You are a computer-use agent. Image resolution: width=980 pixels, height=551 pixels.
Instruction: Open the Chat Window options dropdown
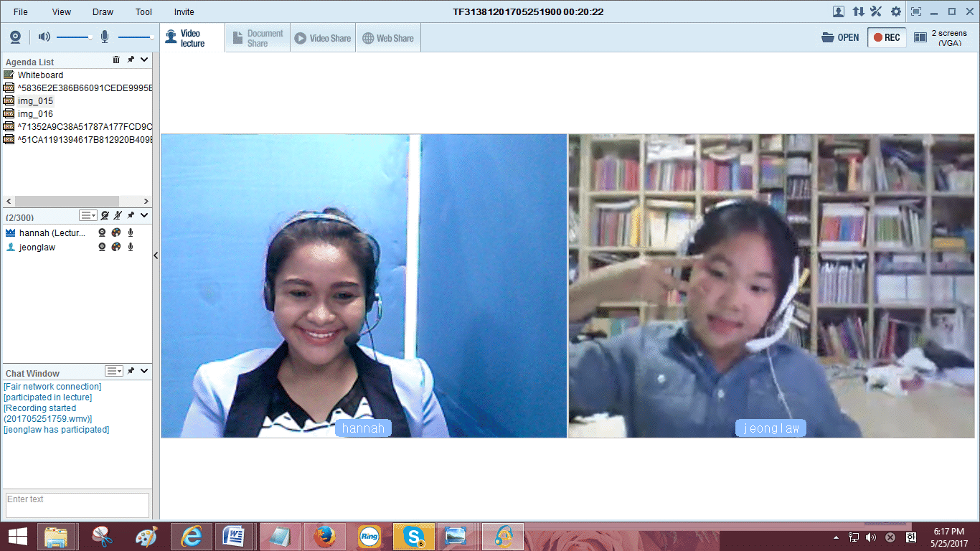tap(114, 371)
